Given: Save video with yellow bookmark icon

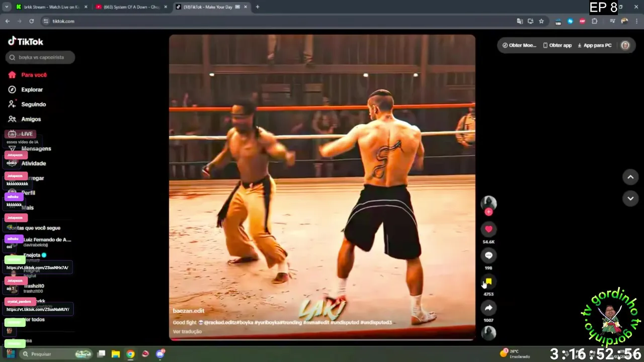Looking at the screenshot, I should (x=489, y=282).
